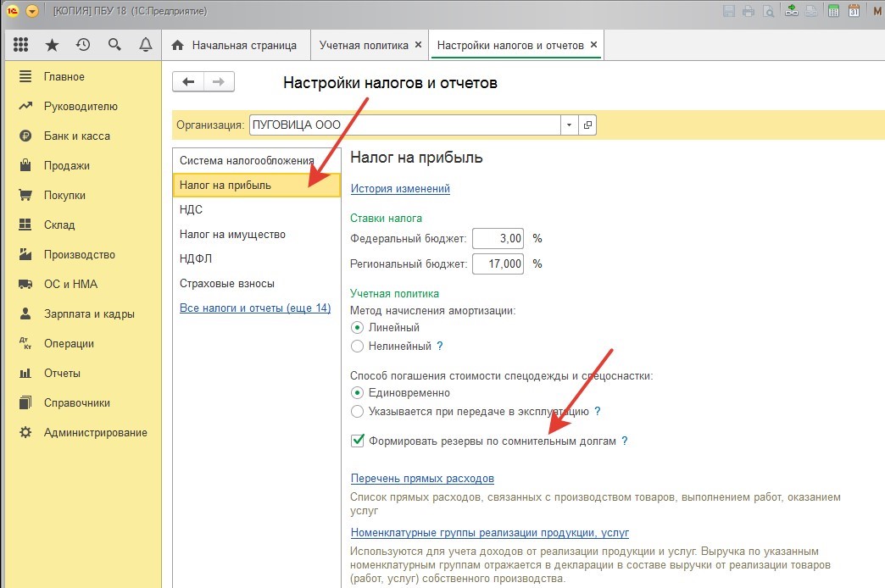Open the calculator icon in title bar
The width and height of the screenshot is (885, 588).
click(x=833, y=11)
